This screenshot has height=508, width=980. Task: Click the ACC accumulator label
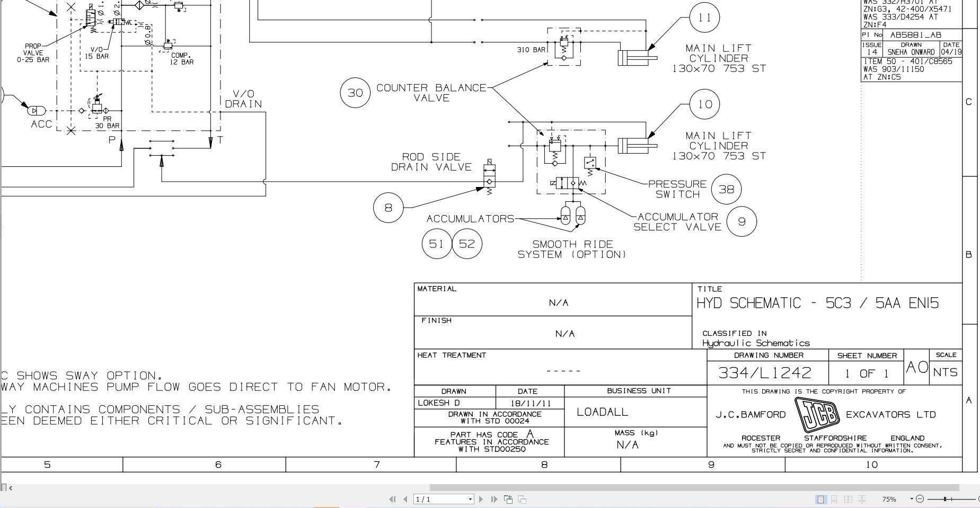pos(41,124)
